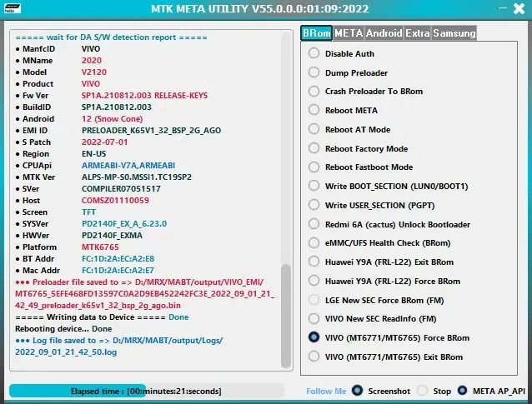Click the ManfcID value VIVO

[91, 49]
